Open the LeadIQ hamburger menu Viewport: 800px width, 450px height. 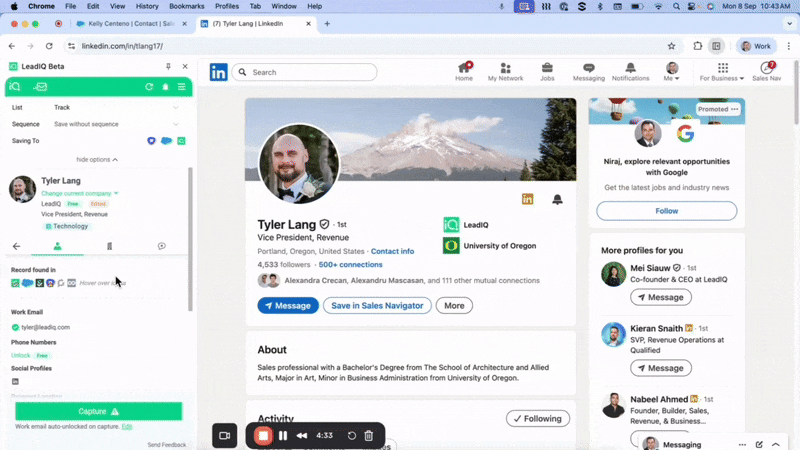tap(181, 87)
